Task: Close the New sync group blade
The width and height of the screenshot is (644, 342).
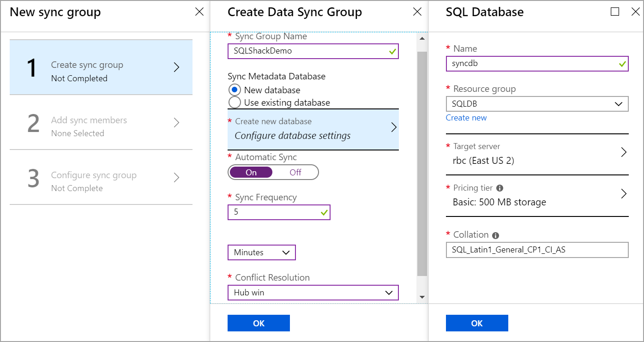Action: tap(199, 12)
